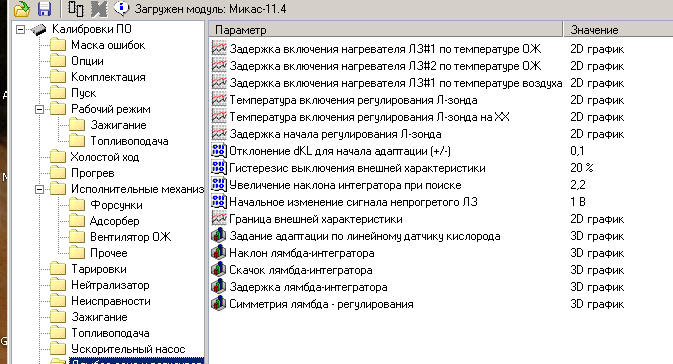
Task: Click the constant icon for Гистерезис выключения
Action: pos(219,167)
